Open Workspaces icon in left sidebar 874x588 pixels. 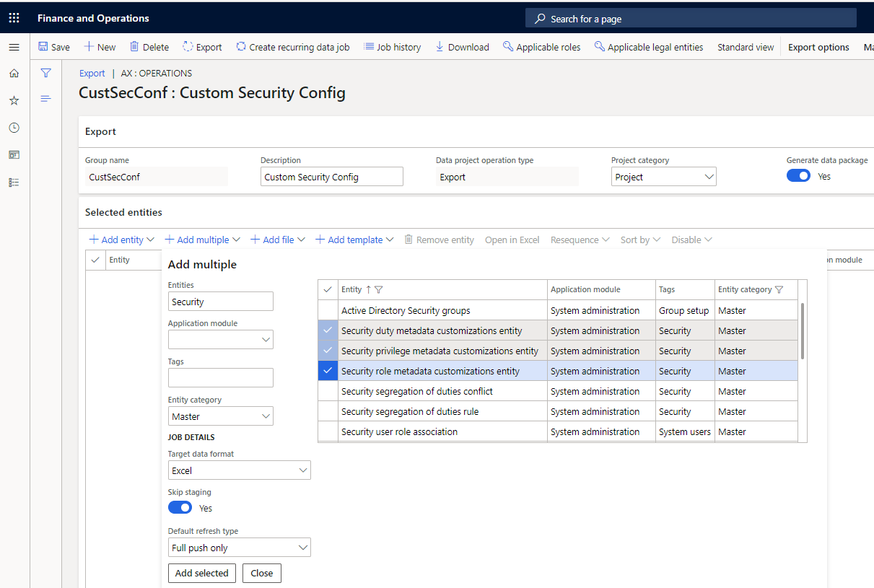coord(14,154)
